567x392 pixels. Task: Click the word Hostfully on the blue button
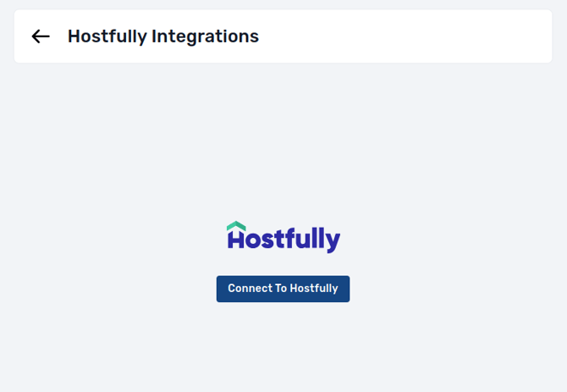314,288
